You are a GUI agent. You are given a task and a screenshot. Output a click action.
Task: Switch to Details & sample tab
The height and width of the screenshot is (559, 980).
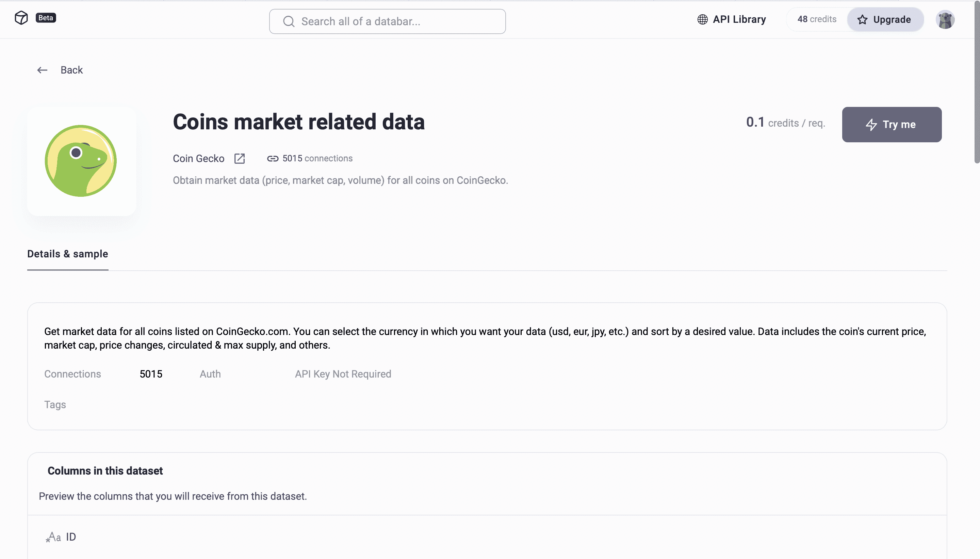[x=67, y=254]
